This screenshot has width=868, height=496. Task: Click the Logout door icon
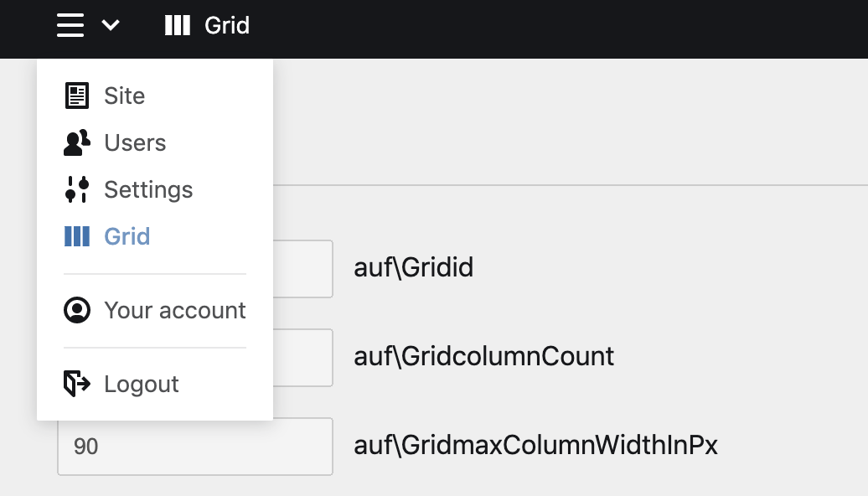(77, 384)
